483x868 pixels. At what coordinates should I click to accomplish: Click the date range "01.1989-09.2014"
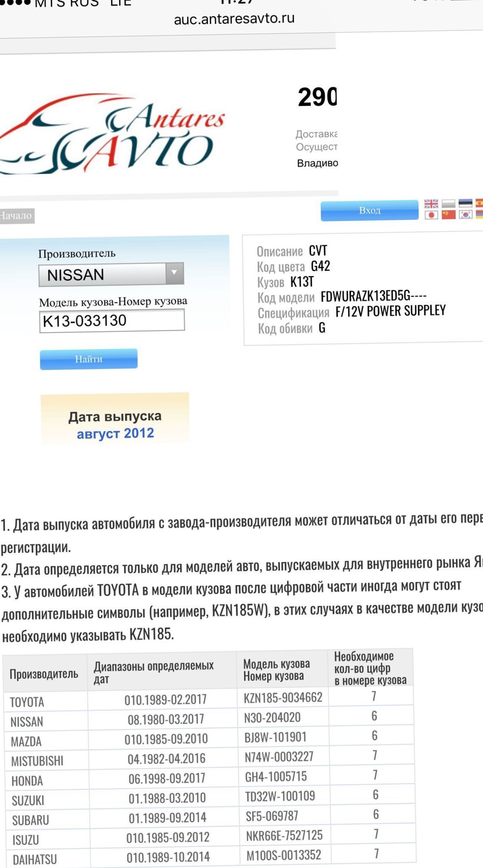pyautogui.click(x=168, y=818)
